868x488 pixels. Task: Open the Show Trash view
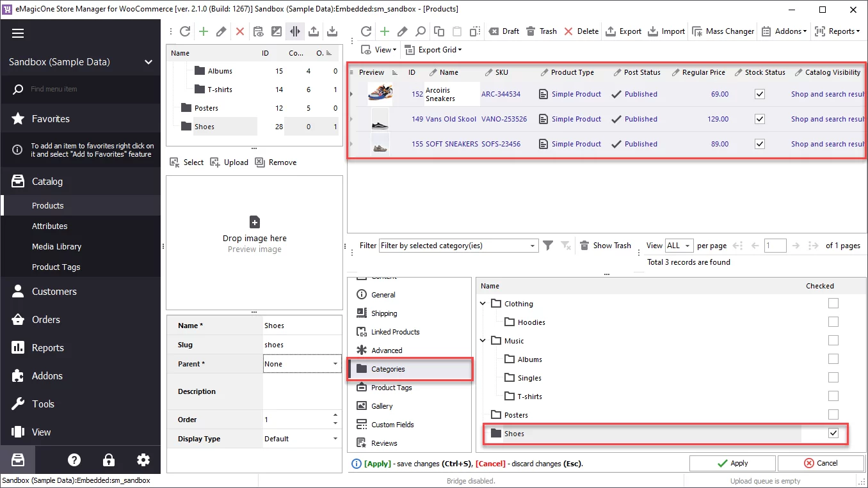(604, 245)
